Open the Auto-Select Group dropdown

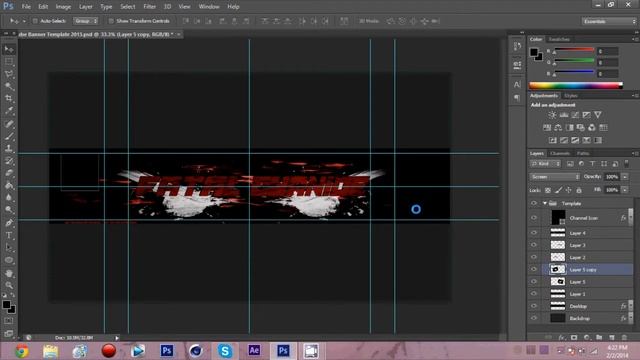tap(86, 21)
